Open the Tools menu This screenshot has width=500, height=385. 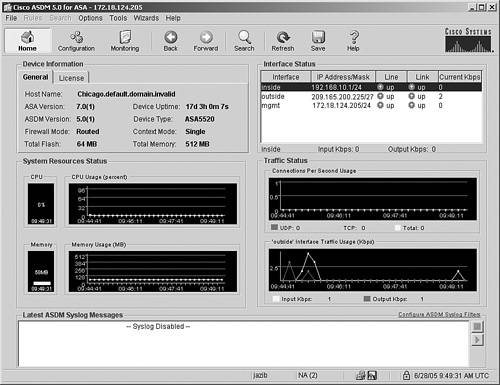118,18
